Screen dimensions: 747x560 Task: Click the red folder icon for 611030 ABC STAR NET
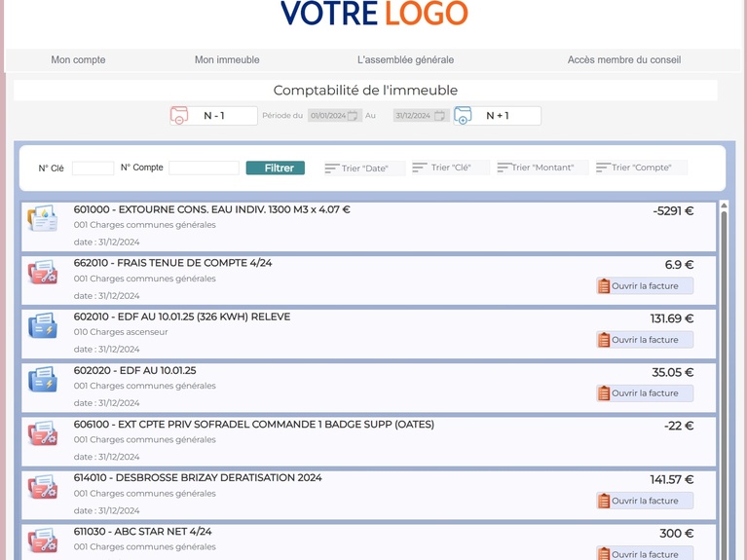43,541
